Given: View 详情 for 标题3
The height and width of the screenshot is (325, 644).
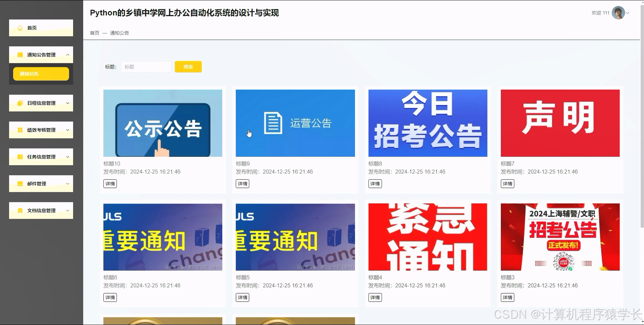Looking at the screenshot, I should click(x=507, y=297).
